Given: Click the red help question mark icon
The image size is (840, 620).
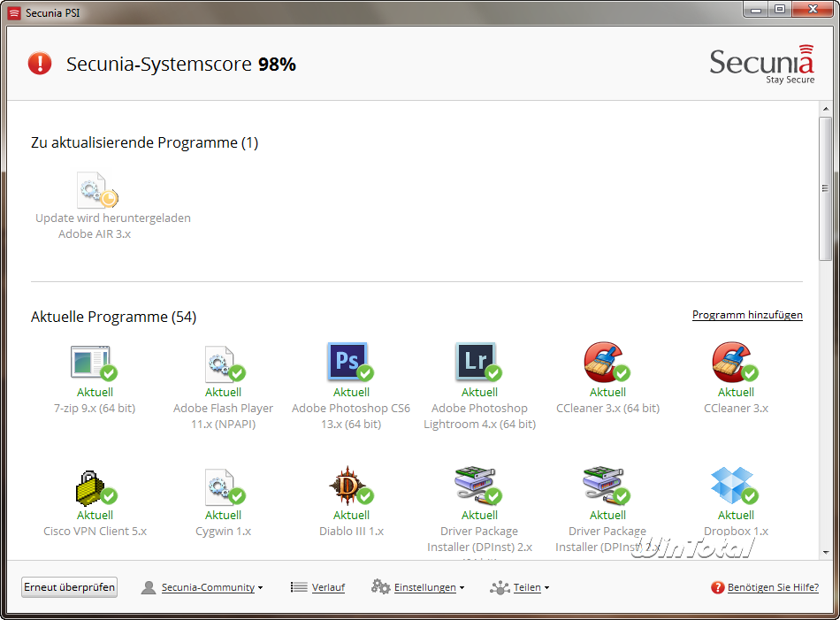Looking at the screenshot, I should coord(717,588).
